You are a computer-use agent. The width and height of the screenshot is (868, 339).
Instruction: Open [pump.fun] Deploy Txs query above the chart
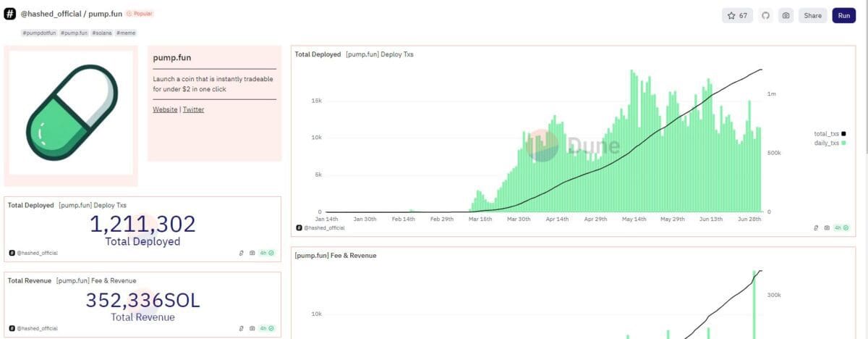[x=380, y=54]
